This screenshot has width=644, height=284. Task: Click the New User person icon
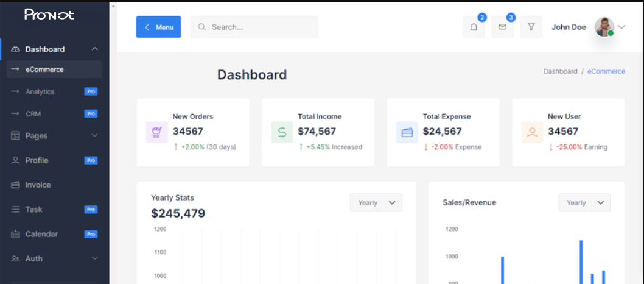click(532, 132)
